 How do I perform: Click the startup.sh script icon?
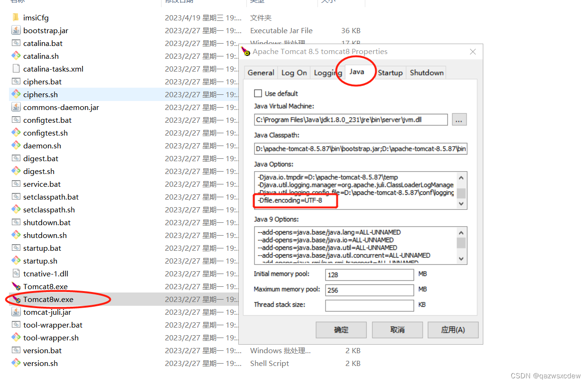click(x=16, y=261)
